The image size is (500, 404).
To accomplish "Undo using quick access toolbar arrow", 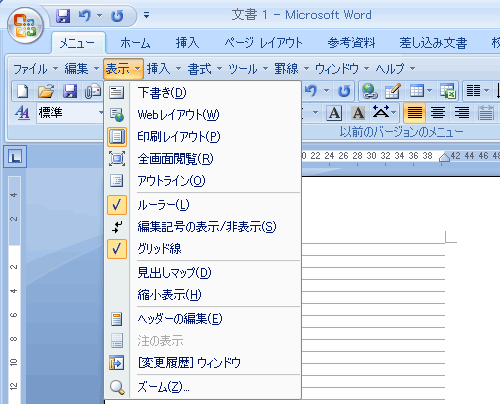I will 85,16.
